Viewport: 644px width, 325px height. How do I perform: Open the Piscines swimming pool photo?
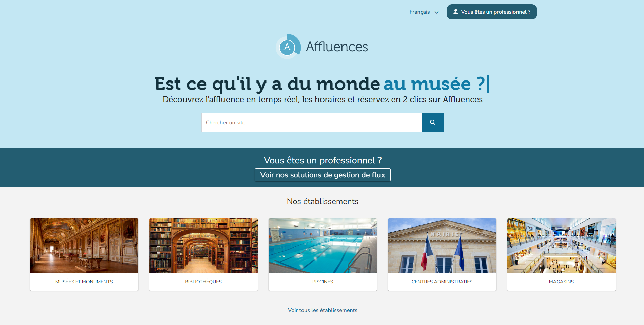[x=323, y=246]
